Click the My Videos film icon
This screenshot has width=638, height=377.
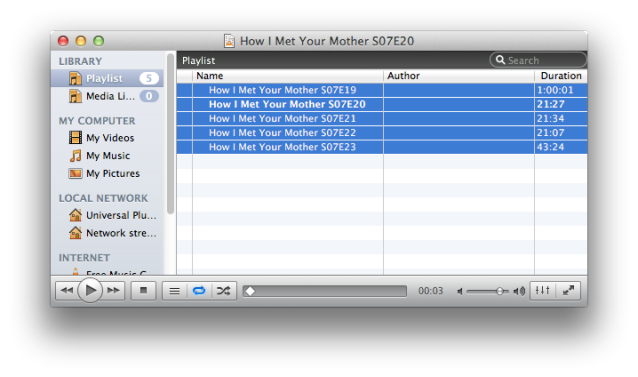pos(75,137)
